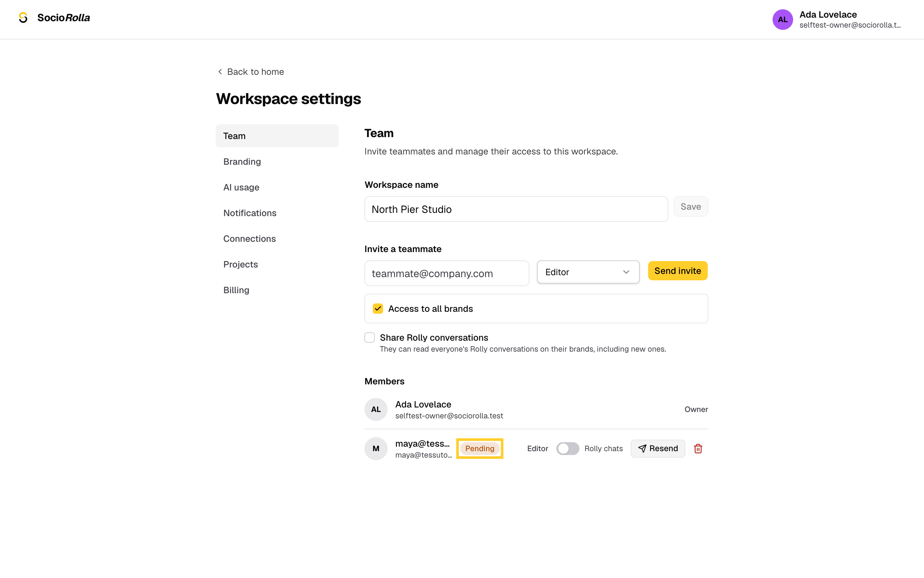Click the Pending status badge

pos(480,448)
